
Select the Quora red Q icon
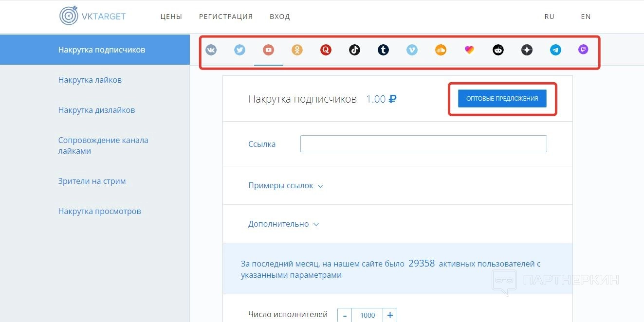click(326, 50)
